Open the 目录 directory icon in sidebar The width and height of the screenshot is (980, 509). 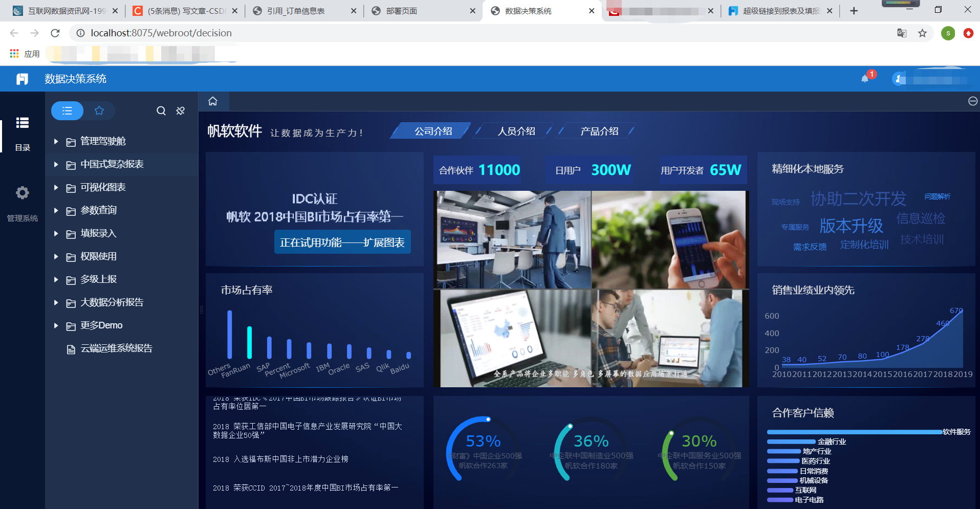pyautogui.click(x=22, y=123)
